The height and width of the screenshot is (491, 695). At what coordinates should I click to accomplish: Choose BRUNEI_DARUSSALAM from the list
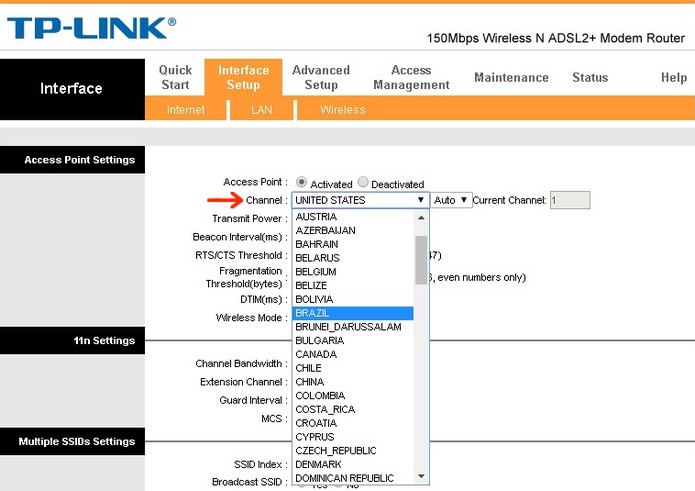tap(353, 327)
